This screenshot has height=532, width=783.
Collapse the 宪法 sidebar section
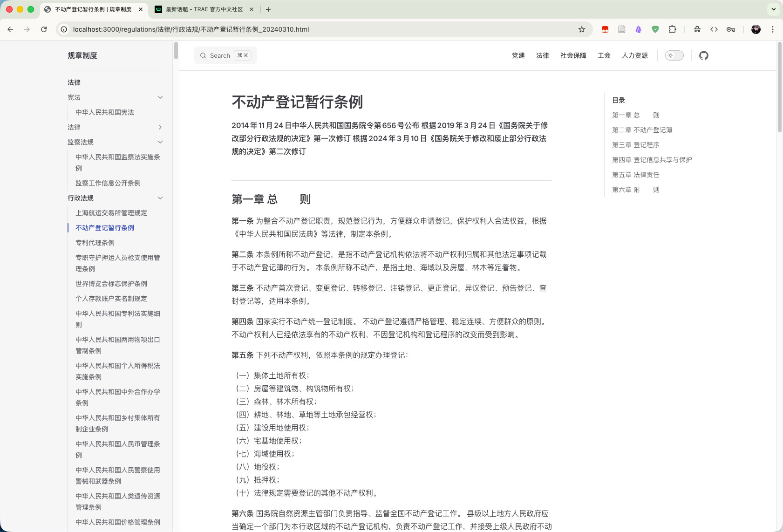160,97
